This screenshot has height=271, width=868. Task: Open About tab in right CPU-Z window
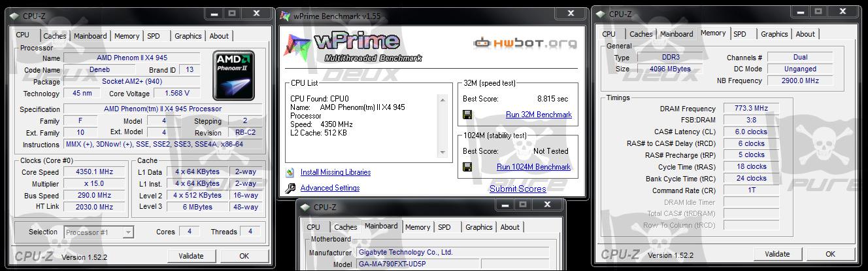click(805, 35)
